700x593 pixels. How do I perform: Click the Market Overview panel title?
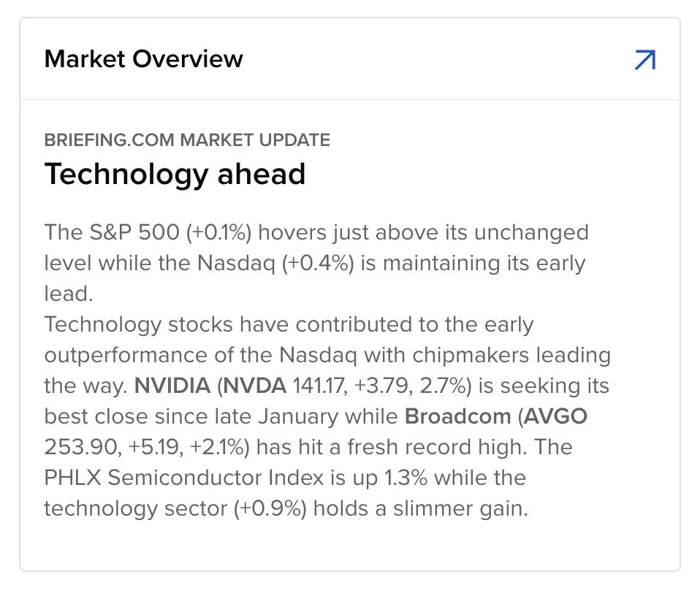[x=143, y=59]
